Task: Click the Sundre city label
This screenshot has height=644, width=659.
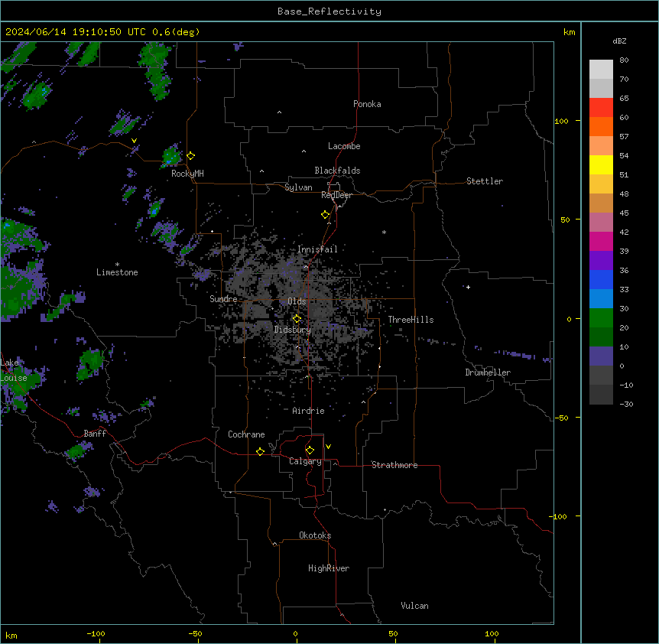Action: click(x=223, y=299)
